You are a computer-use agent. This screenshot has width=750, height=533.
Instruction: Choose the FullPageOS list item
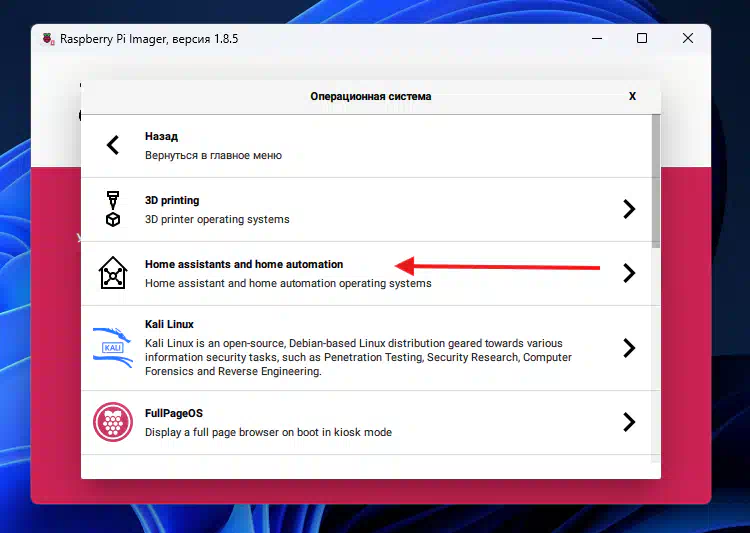click(x=366, y=422)
